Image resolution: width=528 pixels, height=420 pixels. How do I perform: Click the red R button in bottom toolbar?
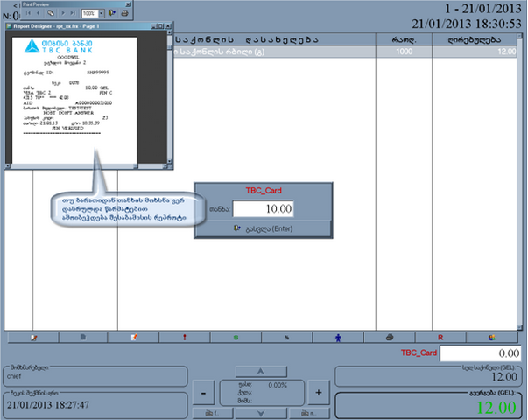click(x=440, y=337)
